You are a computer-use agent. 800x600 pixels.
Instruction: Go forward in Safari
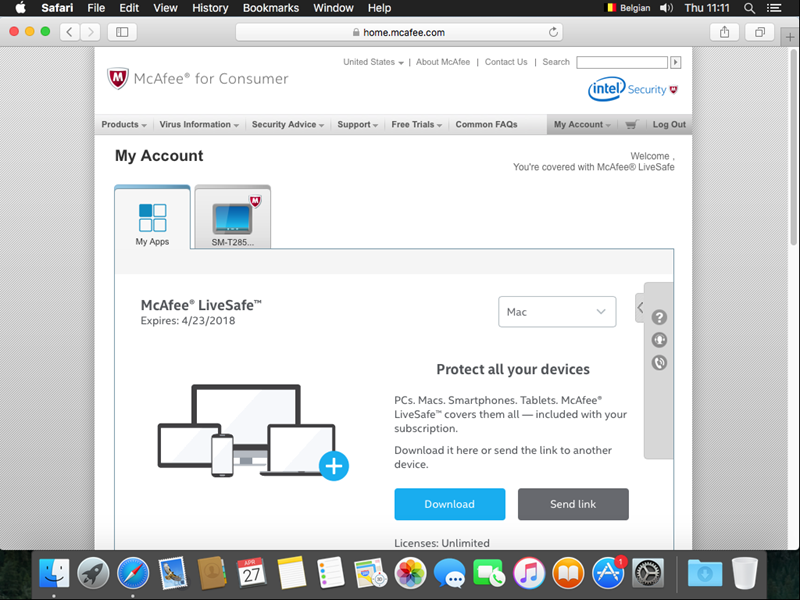pos(90,32)
